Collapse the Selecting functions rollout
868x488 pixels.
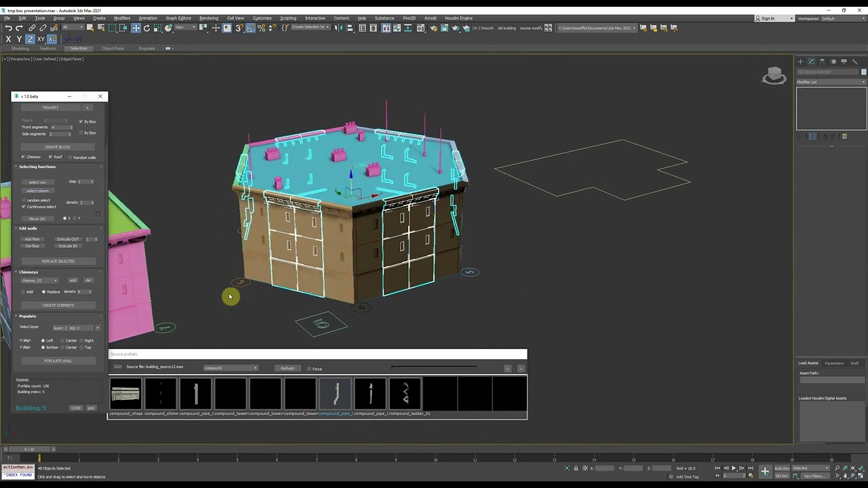click(37, 167)
